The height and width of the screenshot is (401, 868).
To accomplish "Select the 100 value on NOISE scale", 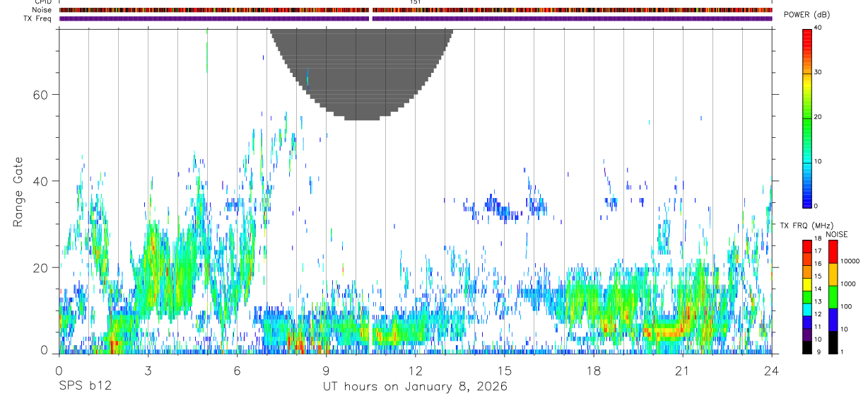I will [847, 307].
